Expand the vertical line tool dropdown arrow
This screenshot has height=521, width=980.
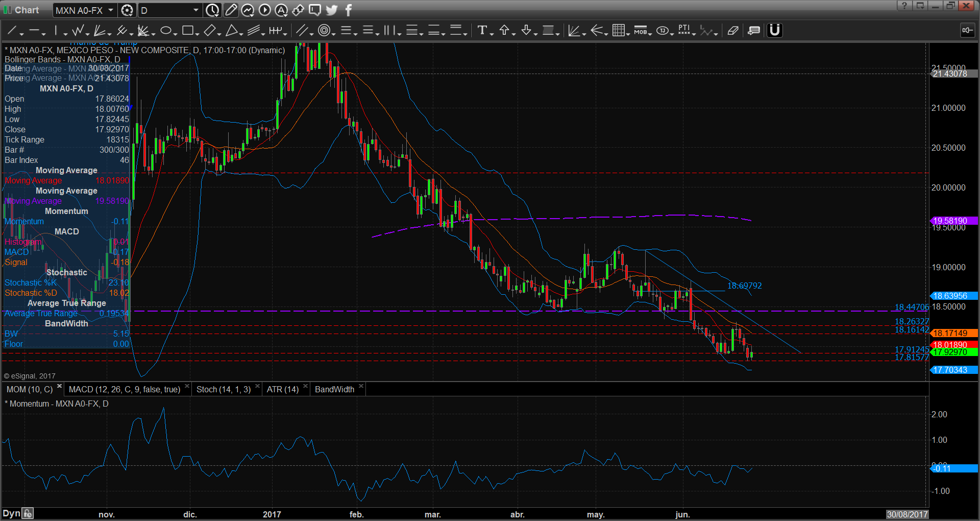(65, 34)
